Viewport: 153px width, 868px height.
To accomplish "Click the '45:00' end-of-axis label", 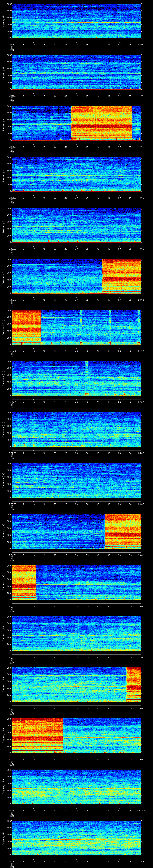I will pyautogui.click(x=141, y=44).
